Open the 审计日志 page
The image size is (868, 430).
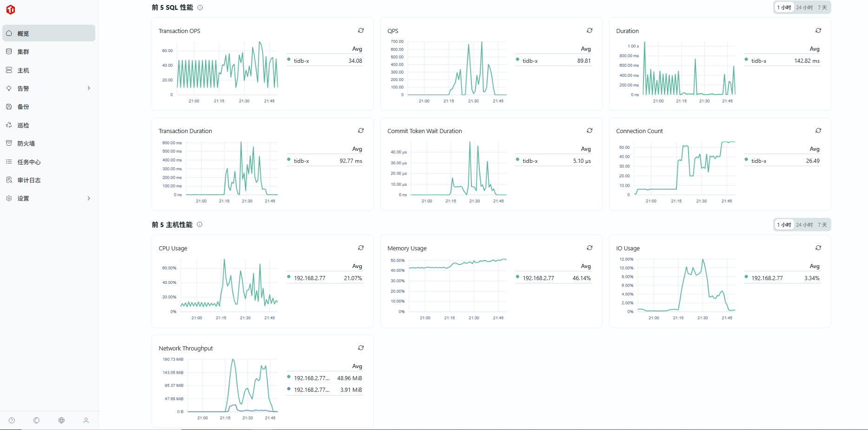(x=29, y=180)
